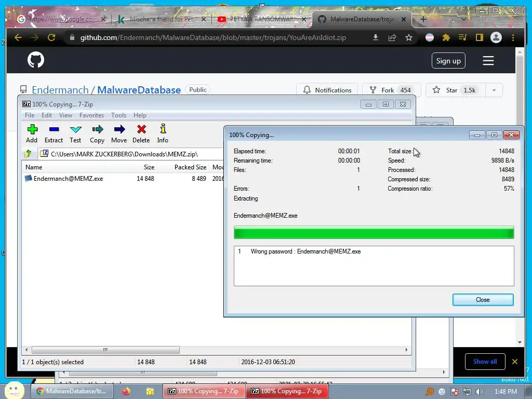
Task: Open file explorer from the taskbar
Action: [150, 391]
